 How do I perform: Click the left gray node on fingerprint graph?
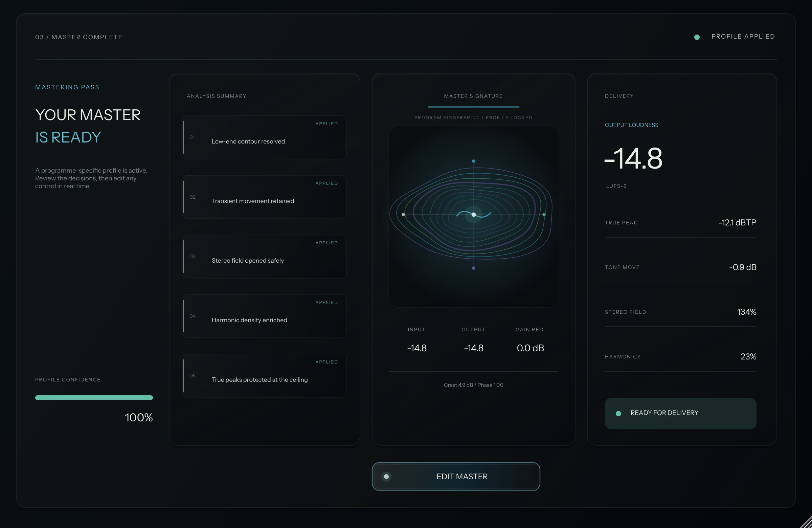tap(403, 214)
